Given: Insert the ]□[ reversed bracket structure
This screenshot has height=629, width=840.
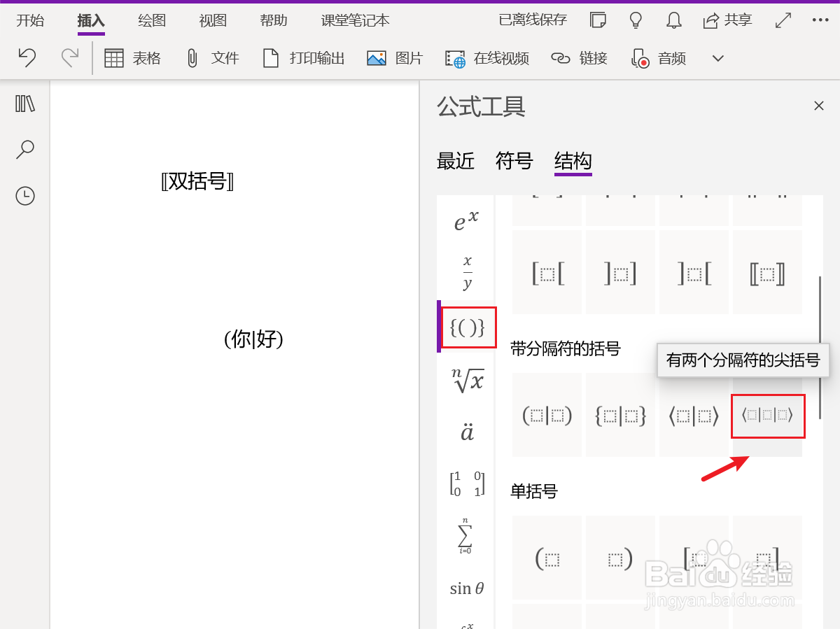Looking at the screenshot, I should point(694,272).
